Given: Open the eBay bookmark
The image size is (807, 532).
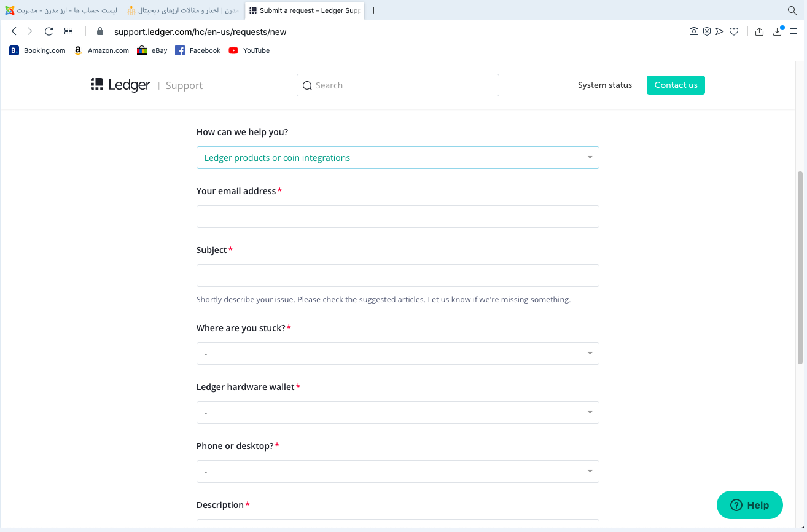Looking at the screenshot, I should (x=152, y=50).
